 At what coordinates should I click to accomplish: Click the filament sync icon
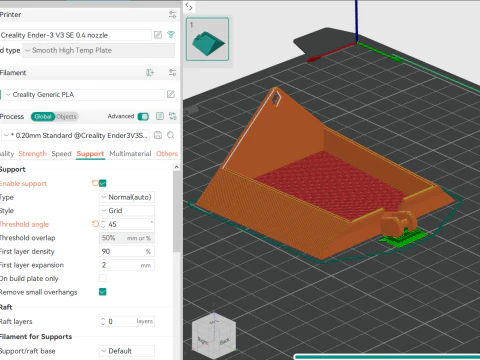pos(150,73)
